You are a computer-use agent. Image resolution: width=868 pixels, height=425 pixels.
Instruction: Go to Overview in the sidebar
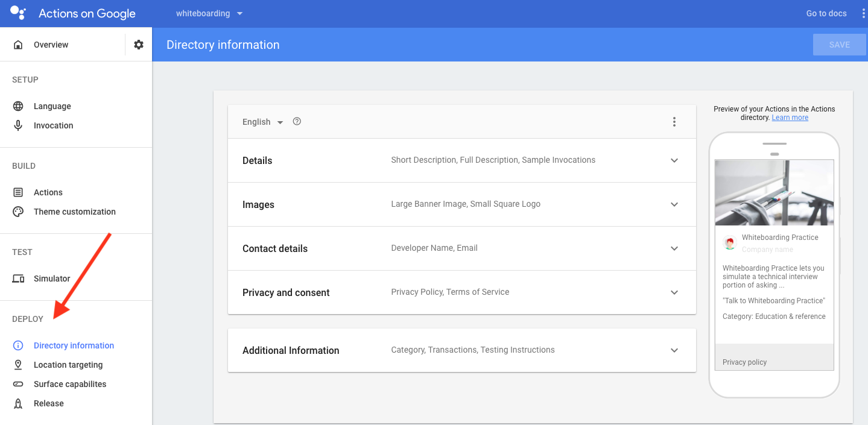tap(51, 45)
